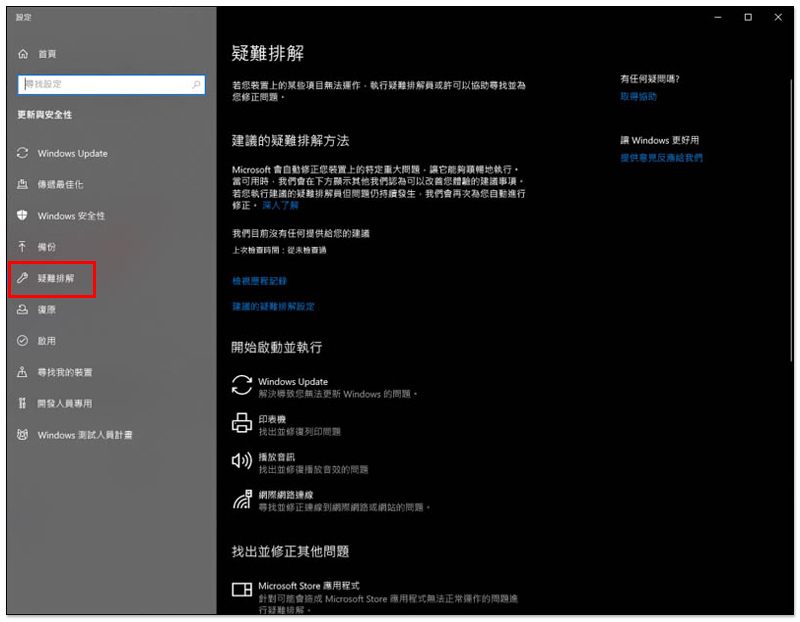Open Windows Update in the sidebar
The height and width of the screenshot is (622, 800).
pos(72,154)
